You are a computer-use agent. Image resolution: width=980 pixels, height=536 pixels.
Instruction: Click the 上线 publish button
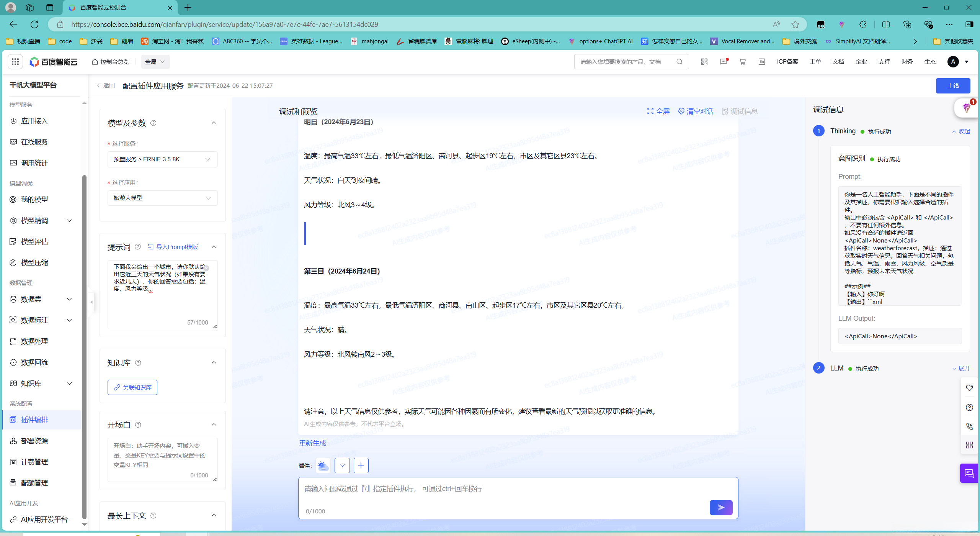pos(952,86)
